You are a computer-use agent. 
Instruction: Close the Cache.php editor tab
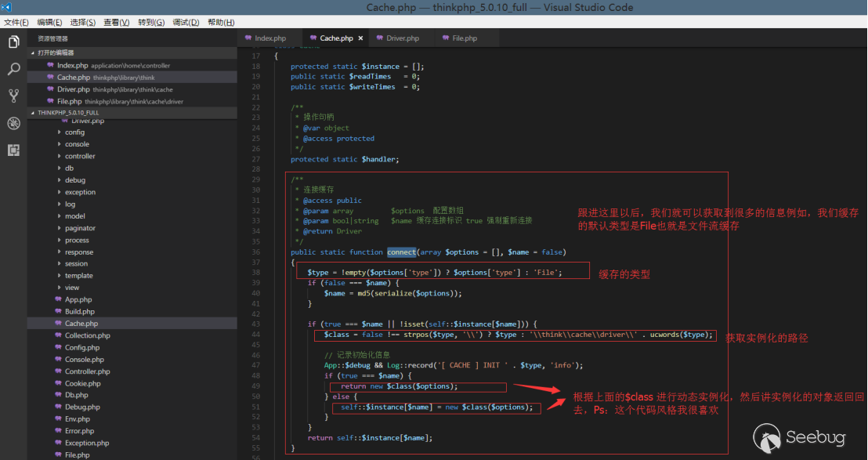point(361,38)
